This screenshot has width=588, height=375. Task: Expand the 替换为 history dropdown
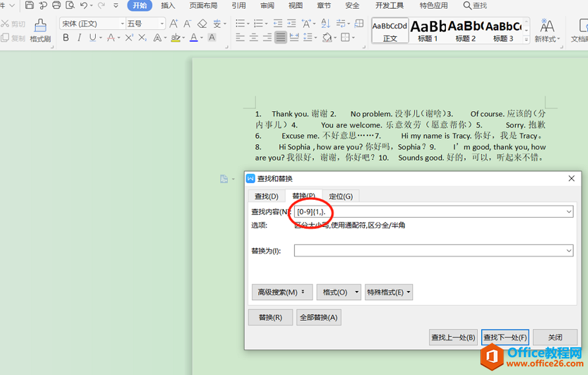[x=569, y=251]
